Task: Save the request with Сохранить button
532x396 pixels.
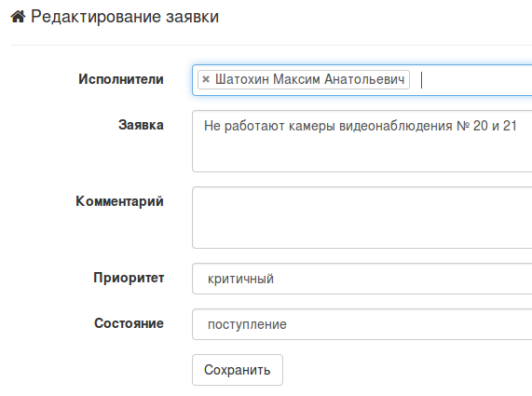Action: 238,370
